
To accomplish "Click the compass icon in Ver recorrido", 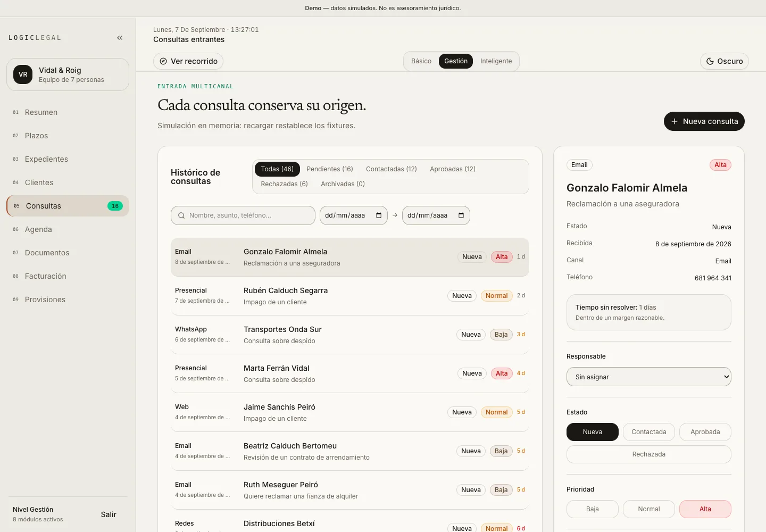I will pos(163,61).
